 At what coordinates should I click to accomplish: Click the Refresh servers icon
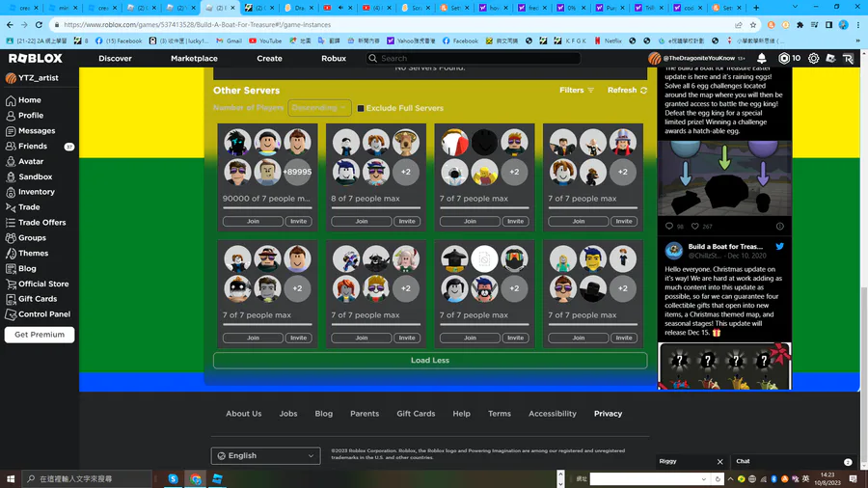[643, 91]
